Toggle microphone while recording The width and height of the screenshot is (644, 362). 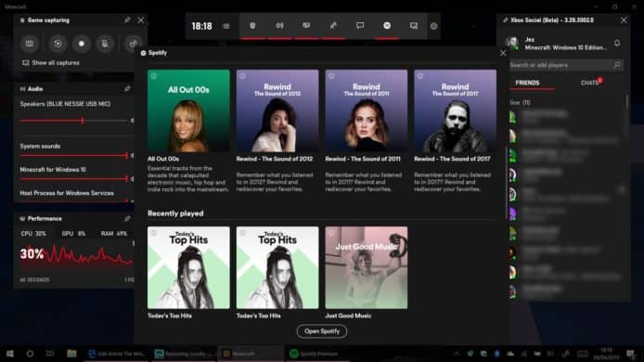[105, 44]
